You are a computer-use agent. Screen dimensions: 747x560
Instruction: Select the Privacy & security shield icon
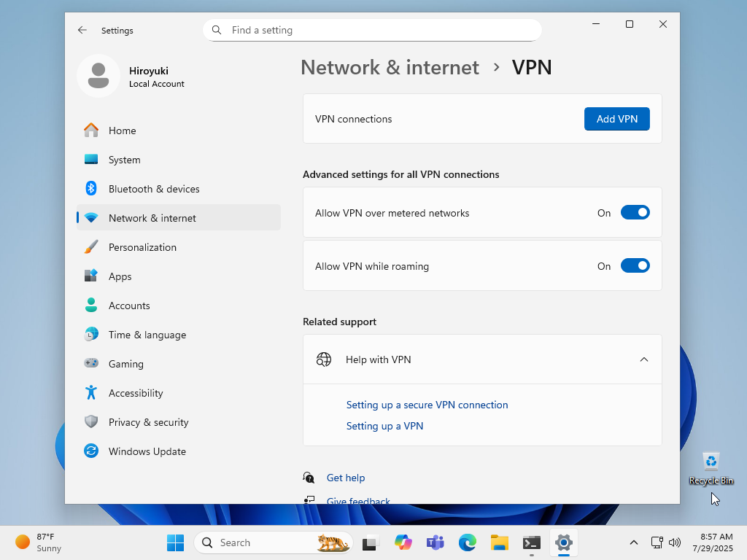[90, 421]
